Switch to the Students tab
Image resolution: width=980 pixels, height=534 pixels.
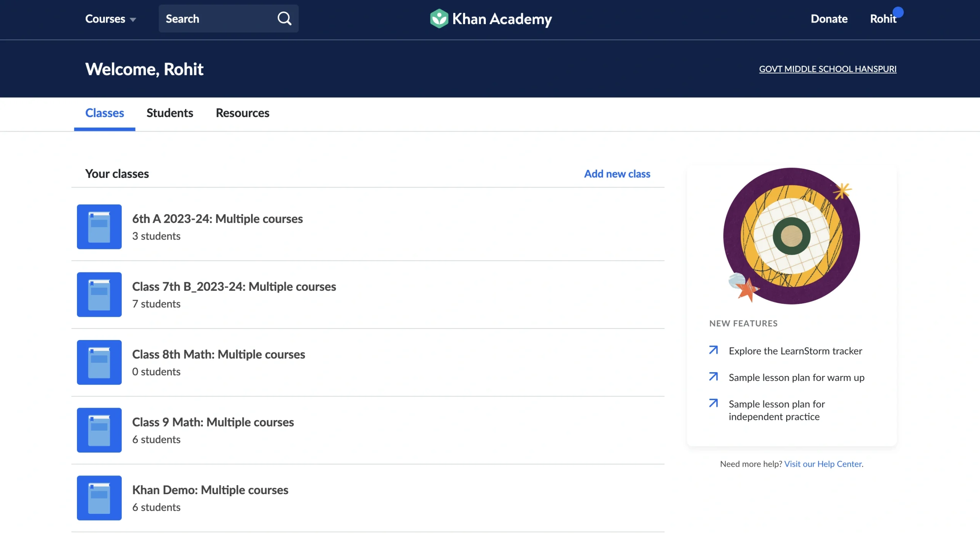(170, 113)
